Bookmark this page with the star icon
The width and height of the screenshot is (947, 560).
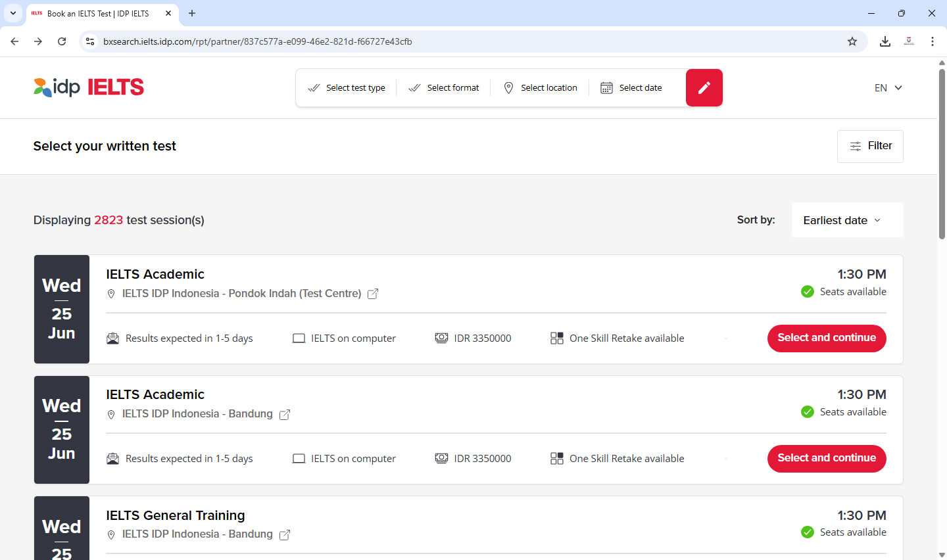pyautogui.click(x=852, y=41)
